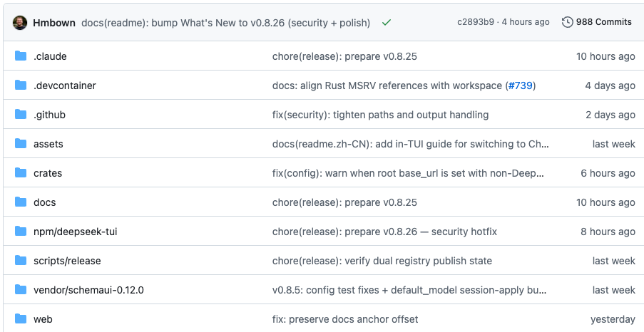Click the .claude folder icon
The width and height of the screenshot is (644, 332).
click(21, 56)
